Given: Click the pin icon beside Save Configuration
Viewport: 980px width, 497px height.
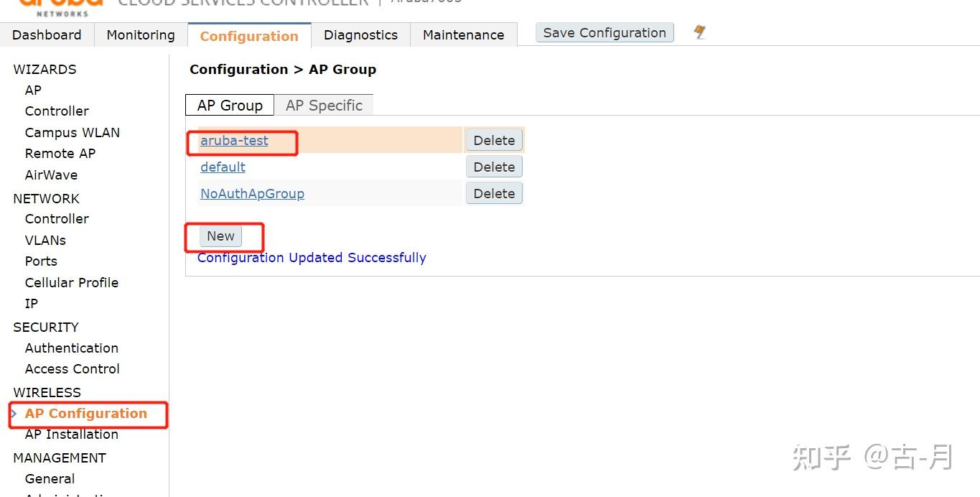Looking at the screenshot, I should pyautogui.click(x=700, y=32).
